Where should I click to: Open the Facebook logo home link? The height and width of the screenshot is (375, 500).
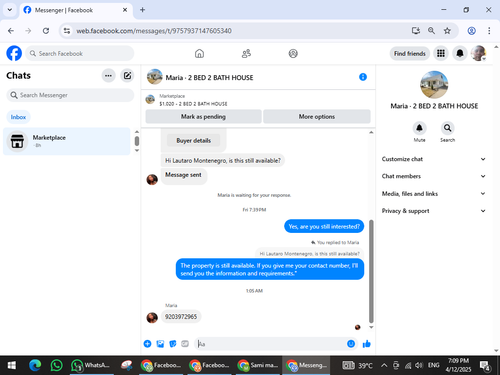tap(14, 53)
